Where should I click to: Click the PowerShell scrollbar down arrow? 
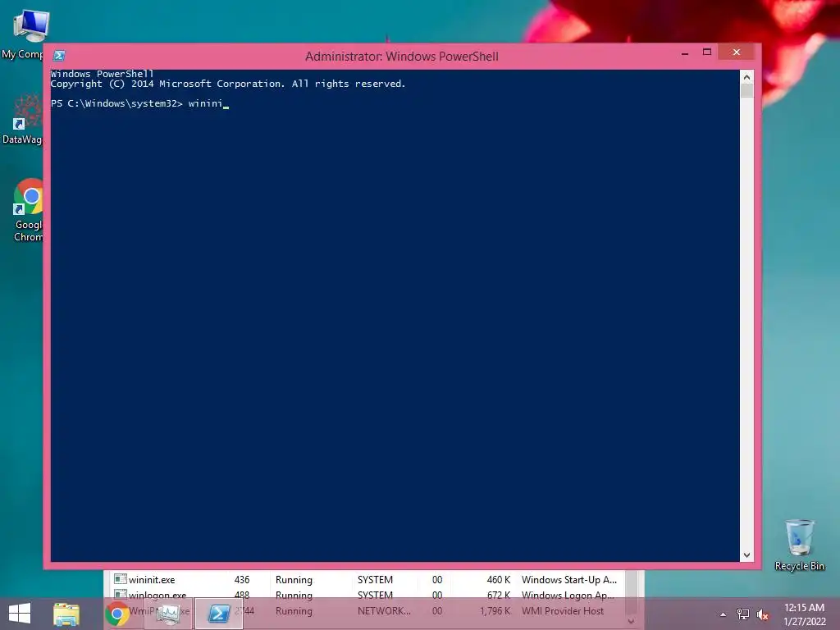click(x=746, y=555)
